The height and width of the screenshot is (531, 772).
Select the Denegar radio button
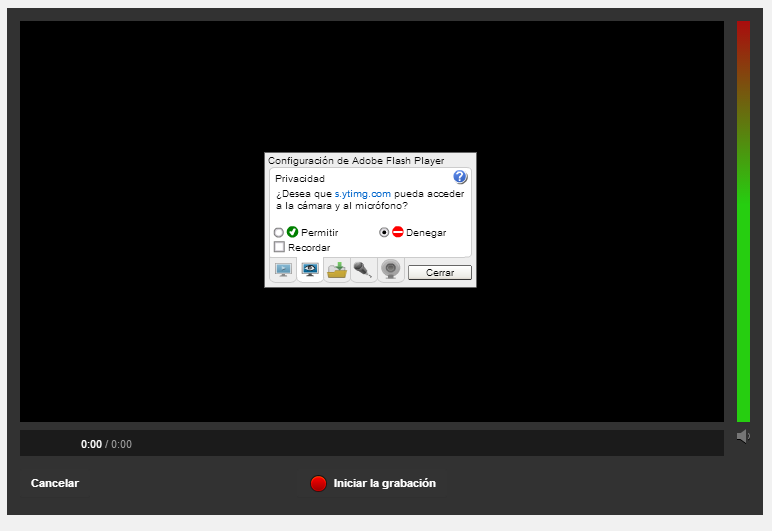pos(384,232)
